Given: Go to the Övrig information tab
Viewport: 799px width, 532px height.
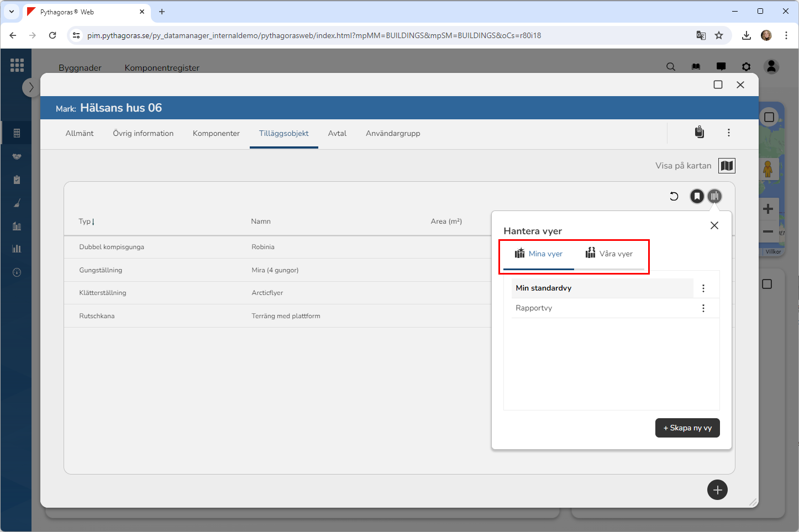Looking at the screenshot, I should click(x=143, y=134).
